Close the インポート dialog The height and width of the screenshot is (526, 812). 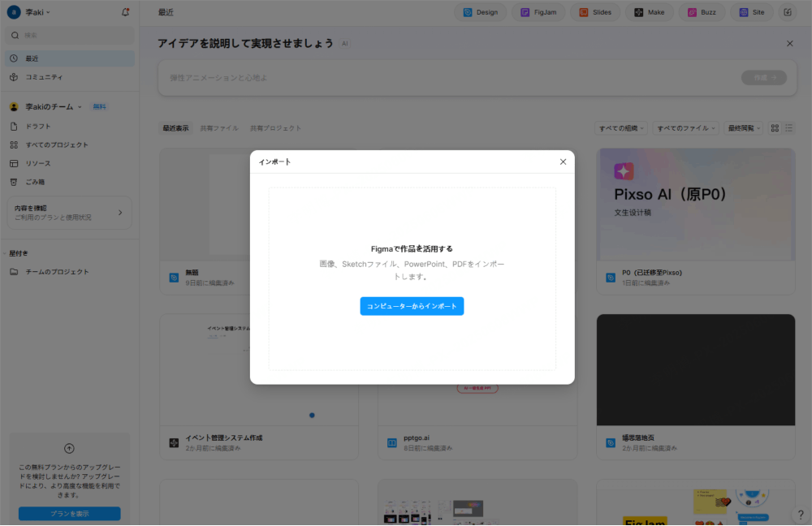(563, 162)
